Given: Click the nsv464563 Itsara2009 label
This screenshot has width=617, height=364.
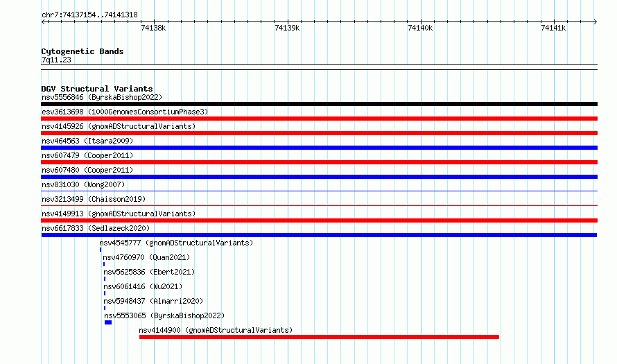Looking at the screenshot, I should (87, 141).
